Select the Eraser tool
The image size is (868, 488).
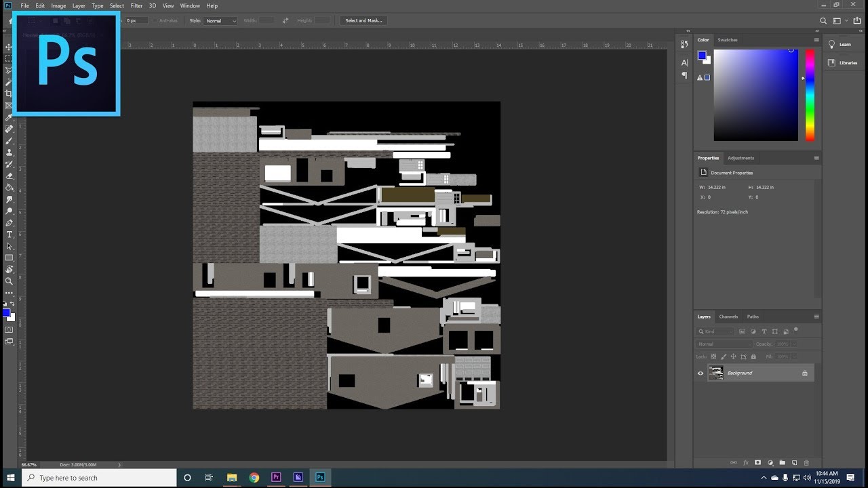[9, 176]
